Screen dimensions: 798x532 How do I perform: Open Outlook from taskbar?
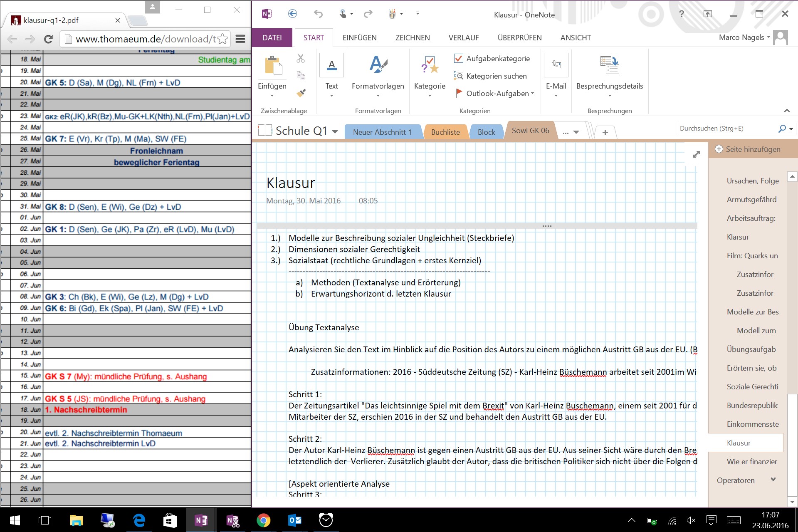[x=295, y=520]
